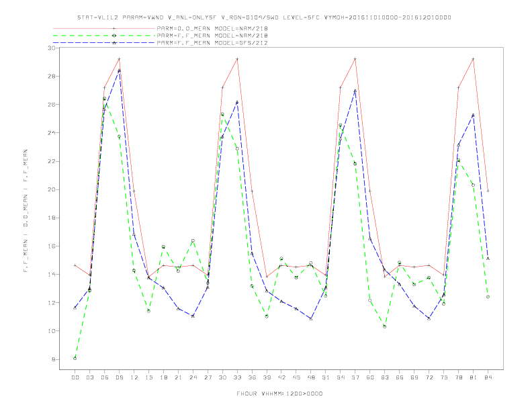Click x-axis tick label 42
This screenshot has width=532, height=411.
(x=281, y=377)
